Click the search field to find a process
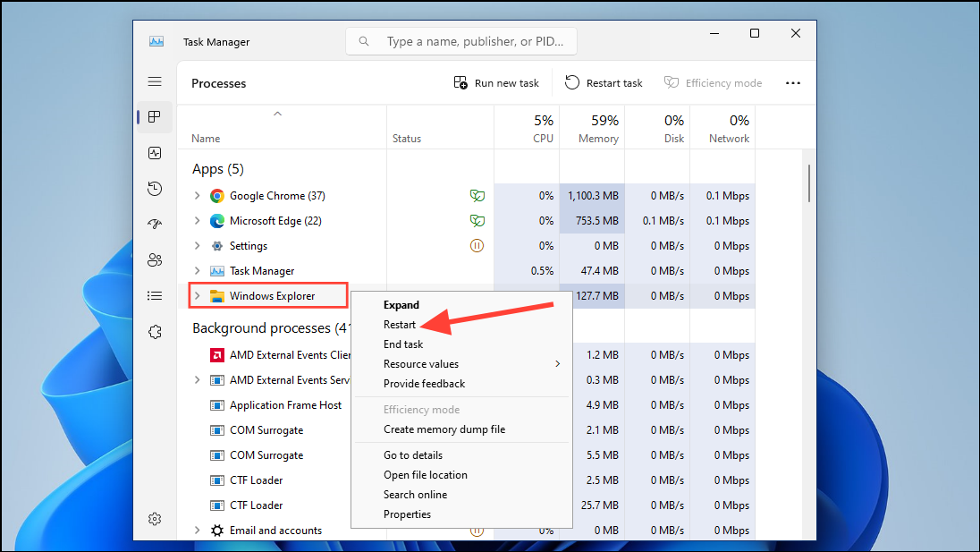This screenshot has height=552, width=980. pyautogui.click(x=460, y=40)
